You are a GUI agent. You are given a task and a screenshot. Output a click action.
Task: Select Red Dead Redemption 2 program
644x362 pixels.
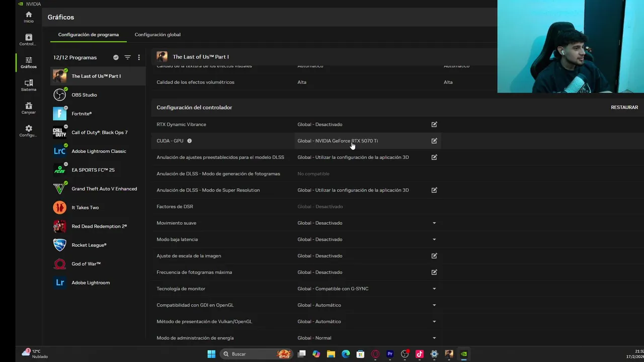tap(98, 226)
